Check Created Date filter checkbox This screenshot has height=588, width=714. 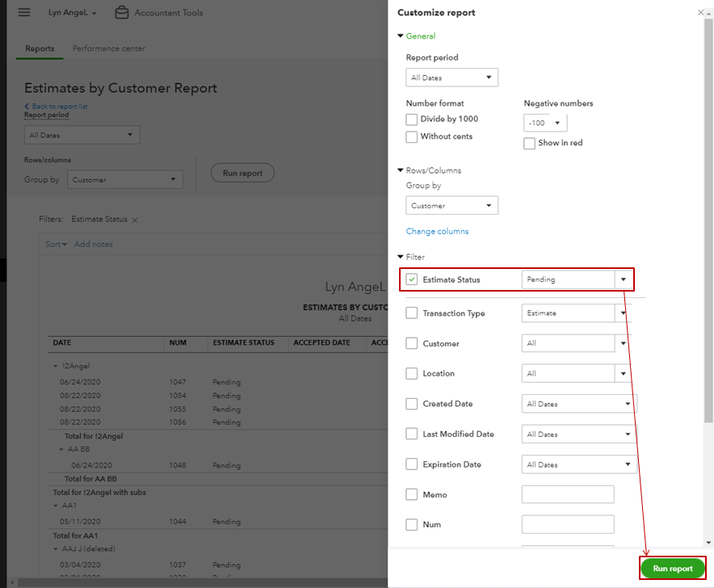(x=411, y=404)
